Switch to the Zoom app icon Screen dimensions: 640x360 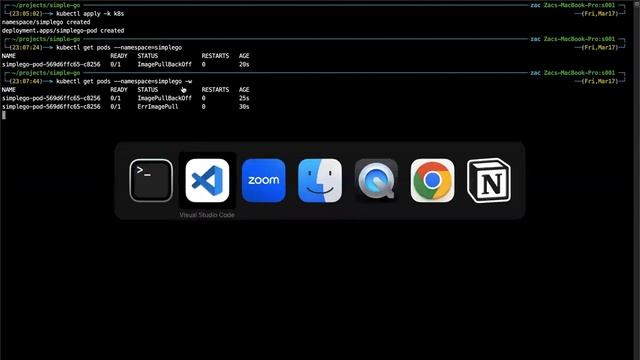(x=264, y=180)
